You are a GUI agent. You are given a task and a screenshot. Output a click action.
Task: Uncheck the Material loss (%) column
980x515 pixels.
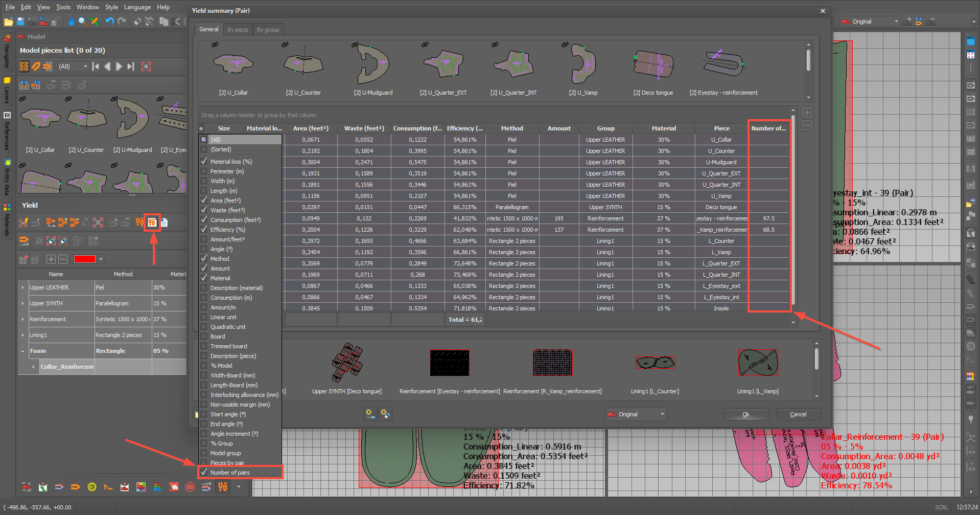pos(204,162)
